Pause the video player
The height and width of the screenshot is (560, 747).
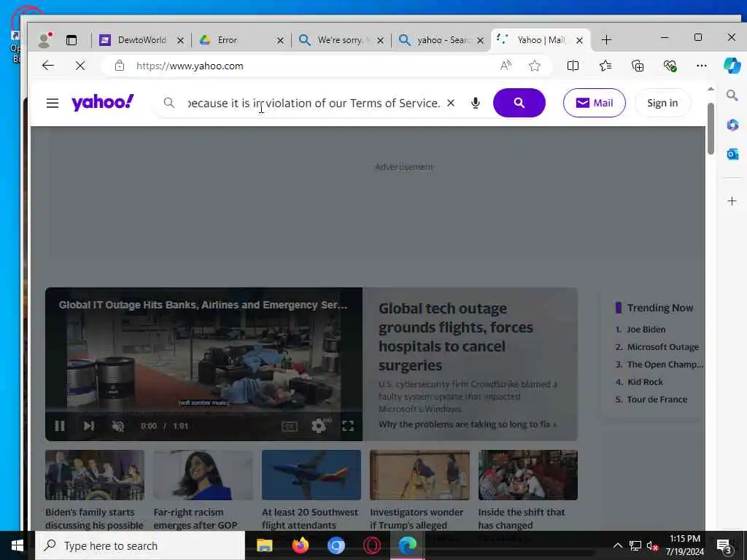(60, 426)
